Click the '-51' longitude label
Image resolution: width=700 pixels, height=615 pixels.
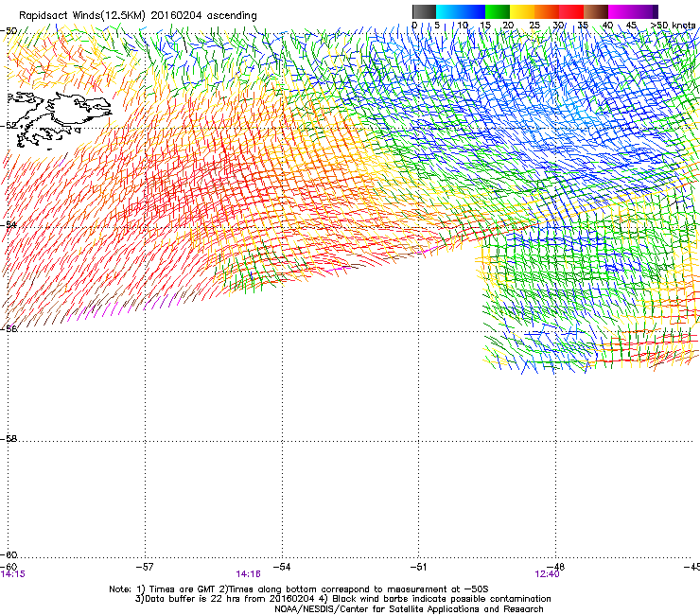(418, 567)
